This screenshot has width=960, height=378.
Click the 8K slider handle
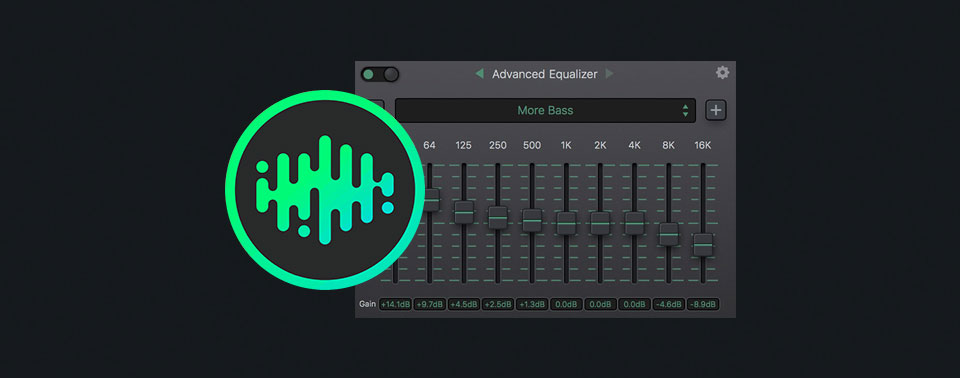(669, 234)
